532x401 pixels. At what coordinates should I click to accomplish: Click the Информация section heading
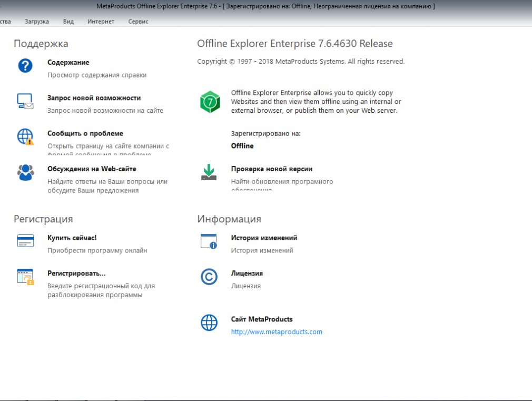tap(229, 219)
